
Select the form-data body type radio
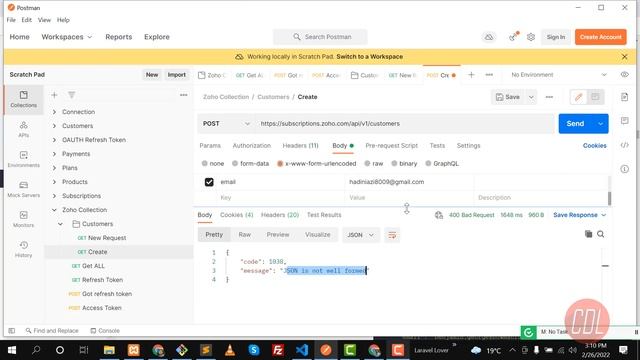235,163
